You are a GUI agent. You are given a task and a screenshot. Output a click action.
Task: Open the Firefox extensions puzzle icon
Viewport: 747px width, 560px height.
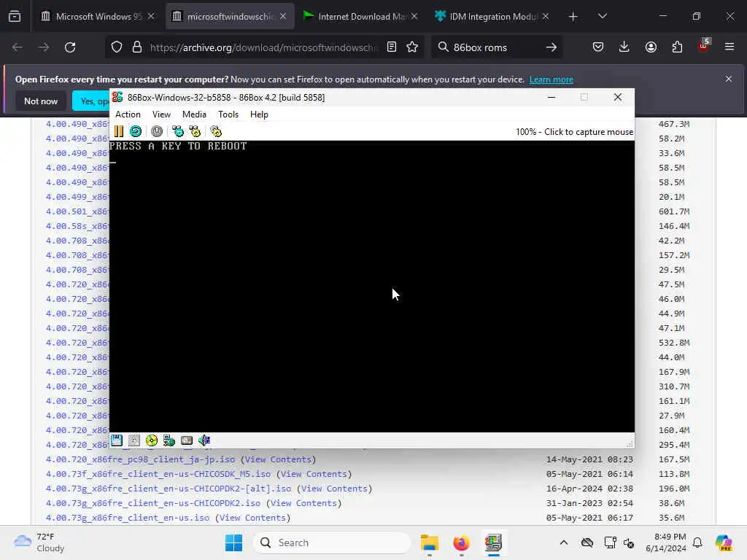point(677,47)
